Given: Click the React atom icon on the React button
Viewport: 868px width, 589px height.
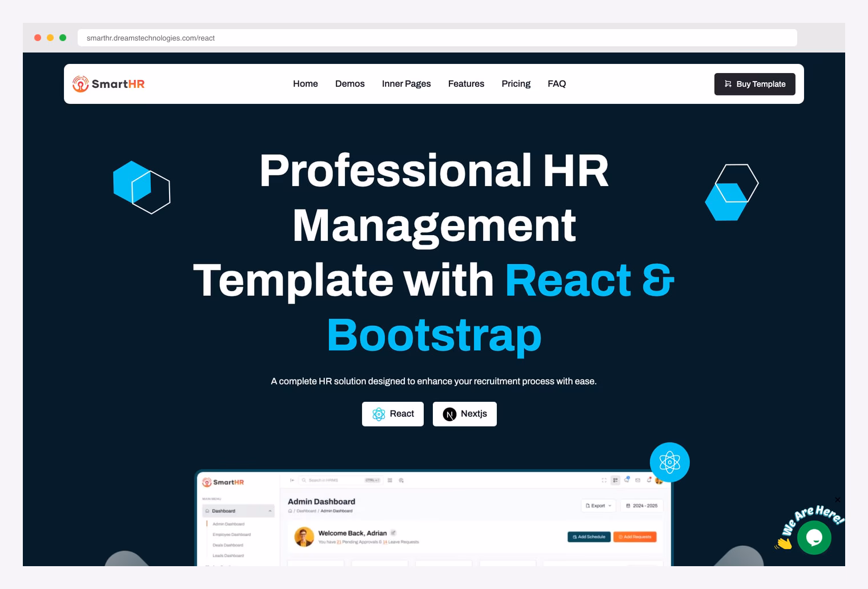Looking at the screenshot, I should (x=379, y=414).
